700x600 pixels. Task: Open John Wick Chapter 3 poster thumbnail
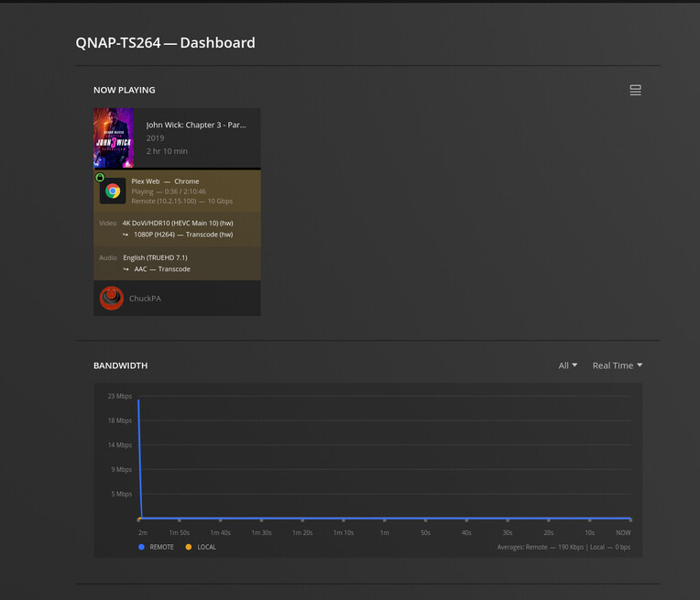(114, 138)
